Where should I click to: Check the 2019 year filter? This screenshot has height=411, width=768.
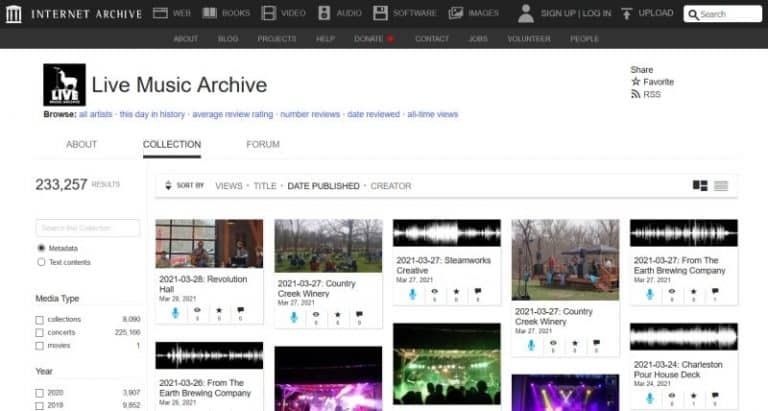(x=39, y=406)
